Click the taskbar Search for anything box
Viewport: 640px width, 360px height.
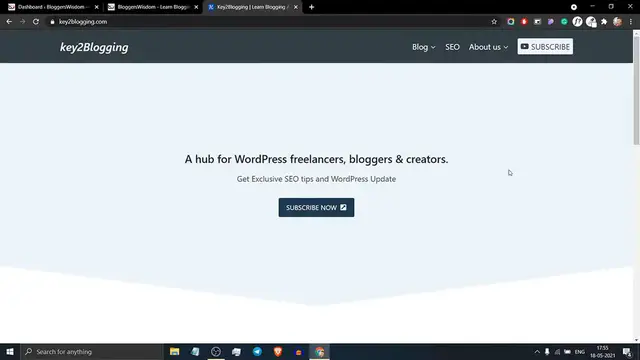[x=91, y=351]
